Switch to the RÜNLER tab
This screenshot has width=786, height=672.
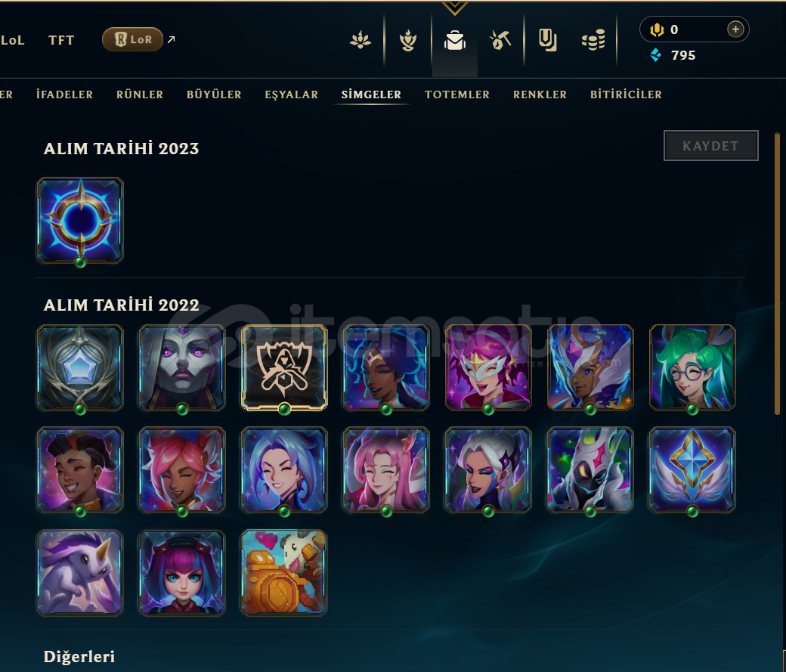(139, 94)
